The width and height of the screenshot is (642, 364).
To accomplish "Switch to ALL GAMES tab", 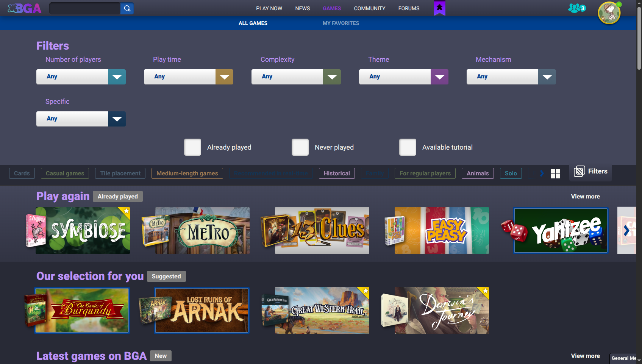I will click(253, 23).
